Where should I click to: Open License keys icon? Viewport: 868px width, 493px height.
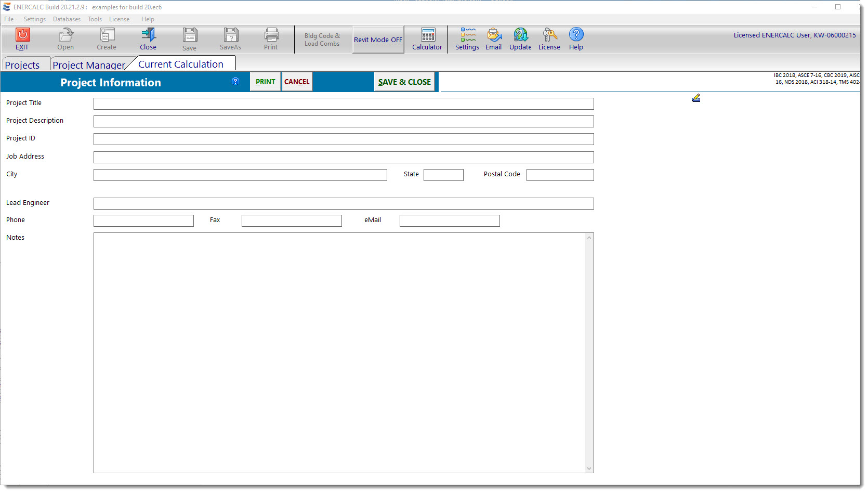point(549,35)
